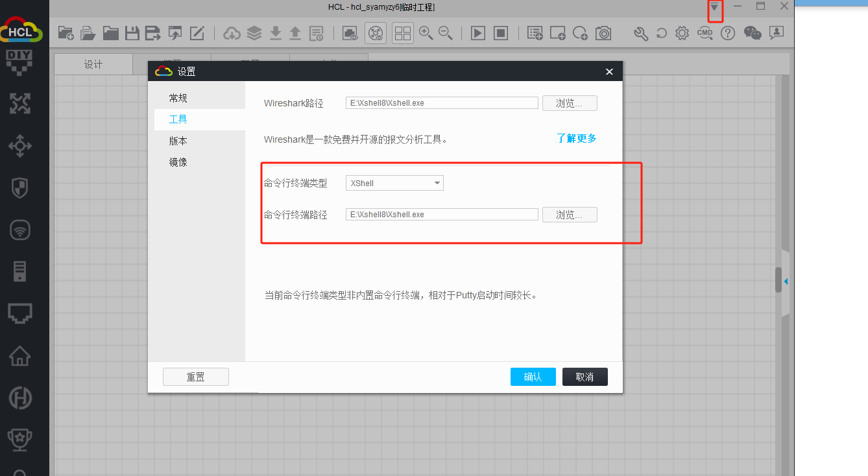Select the network port connection icon in sidebar
Viewport: 868px width, 476px height.
(19, 314)
